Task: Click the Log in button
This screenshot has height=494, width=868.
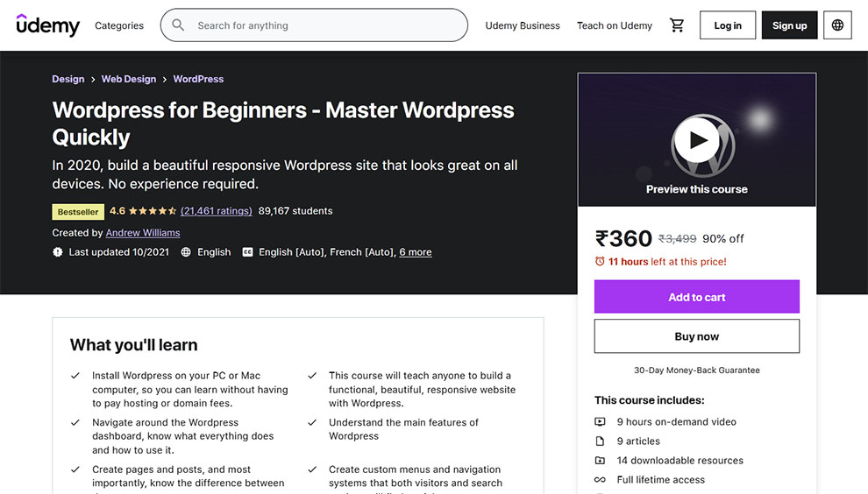Action: [x=728, y=25]
